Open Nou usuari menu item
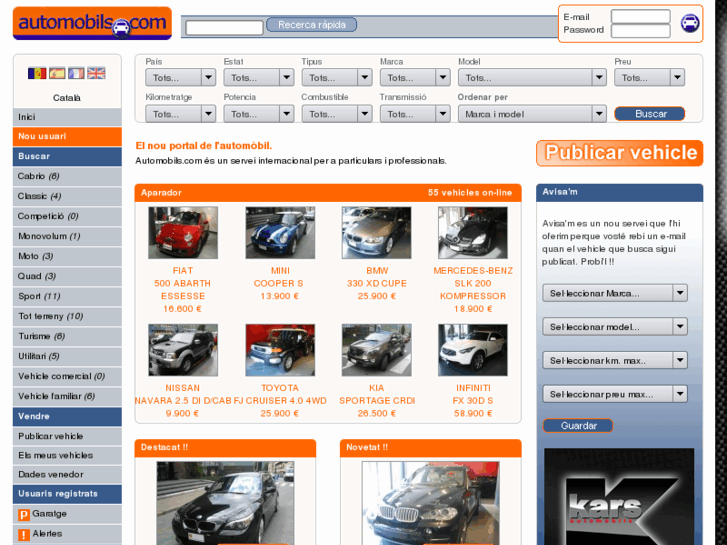The image size is (727, 545). click(67, 136)
